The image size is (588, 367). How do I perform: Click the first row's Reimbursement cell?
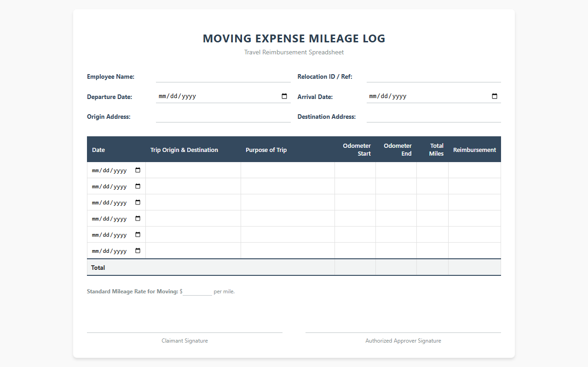(x=475, y=170)
